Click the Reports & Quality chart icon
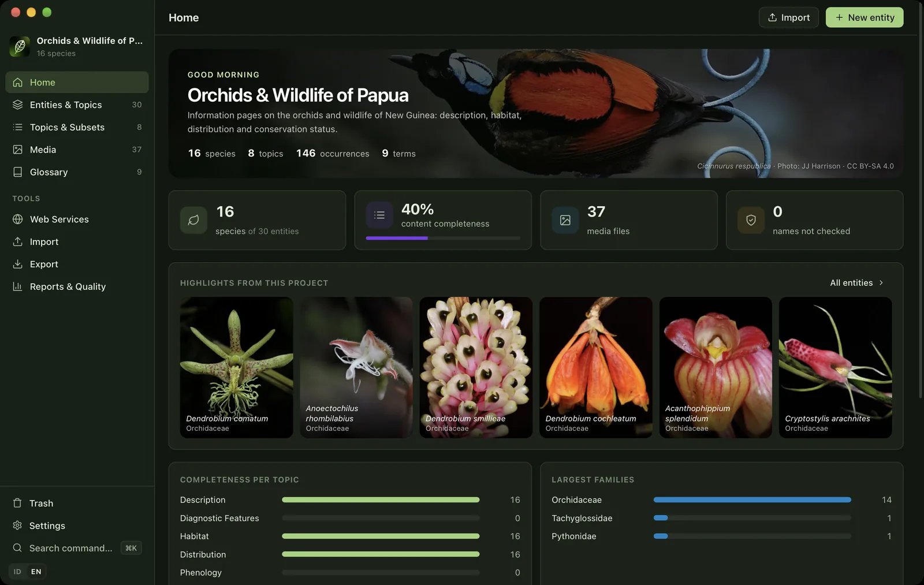Image resolution: width=924 pixels, height=585 pixels. pyautogui.click(x=18, y=286)
